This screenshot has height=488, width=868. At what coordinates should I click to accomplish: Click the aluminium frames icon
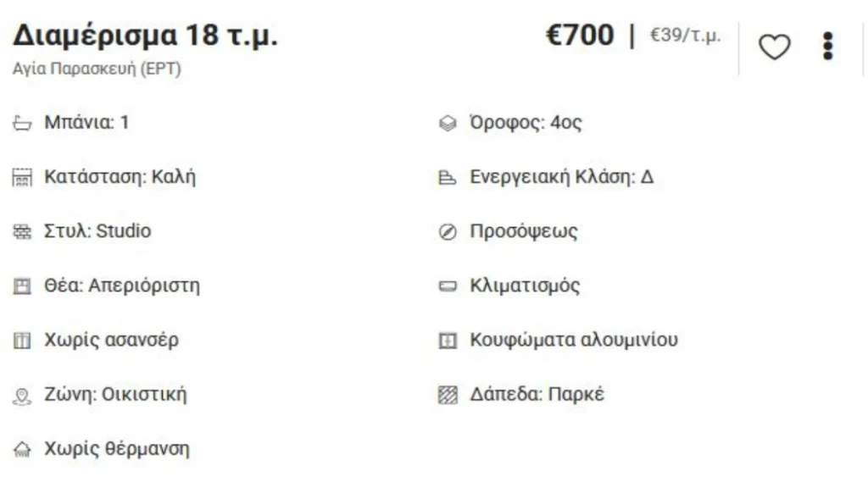pos(448,341)
